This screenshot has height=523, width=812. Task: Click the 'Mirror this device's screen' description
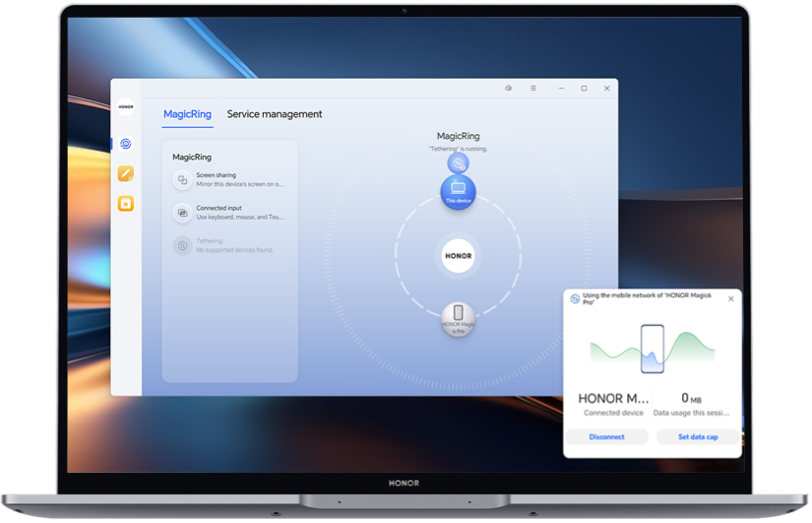click(240, 184)
